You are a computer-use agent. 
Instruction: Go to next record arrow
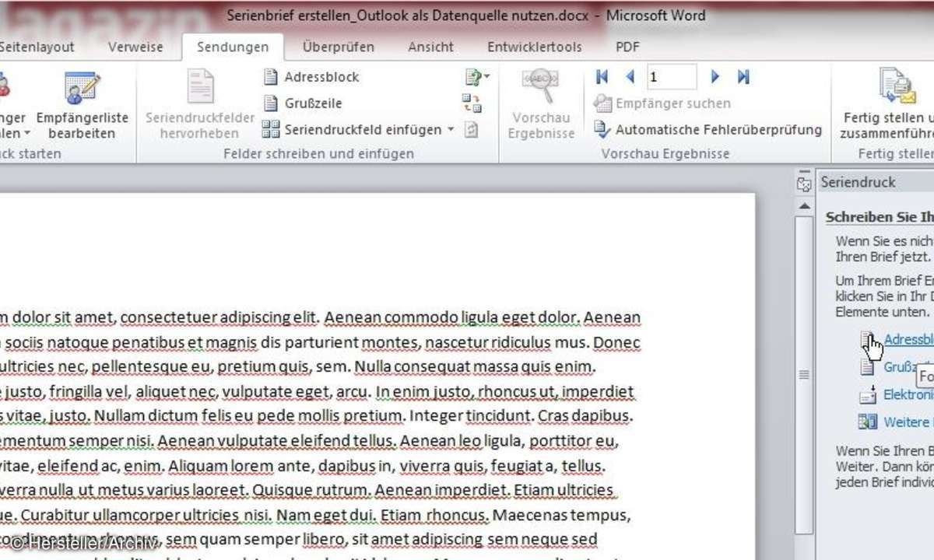pos(715,76)
